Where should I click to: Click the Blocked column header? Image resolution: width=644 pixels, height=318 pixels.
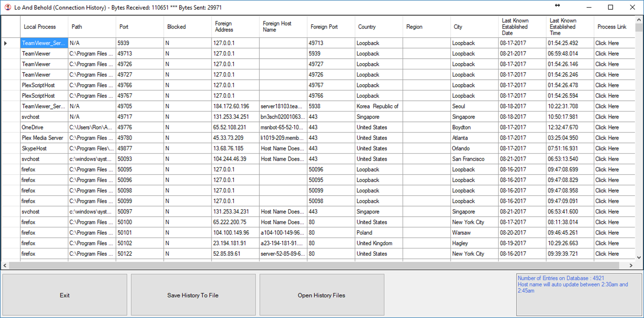tap(187, 27)
